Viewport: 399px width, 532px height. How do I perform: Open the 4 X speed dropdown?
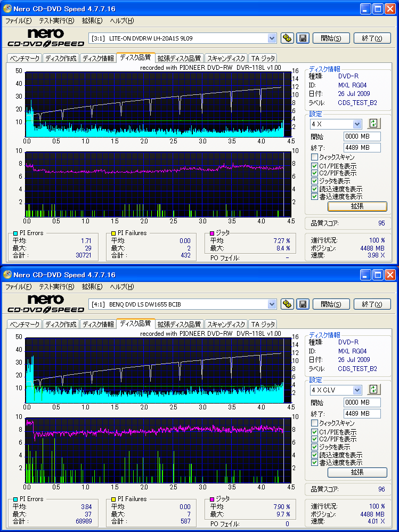click(x=357, y=124)
